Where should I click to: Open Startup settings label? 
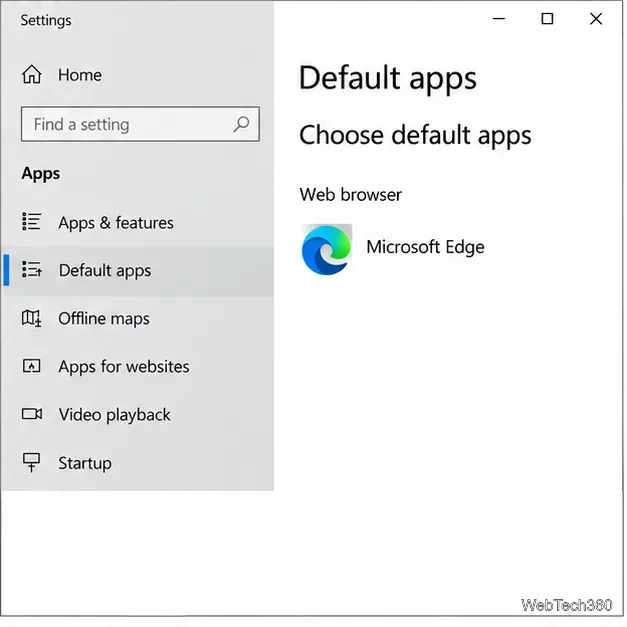[85, 463]
